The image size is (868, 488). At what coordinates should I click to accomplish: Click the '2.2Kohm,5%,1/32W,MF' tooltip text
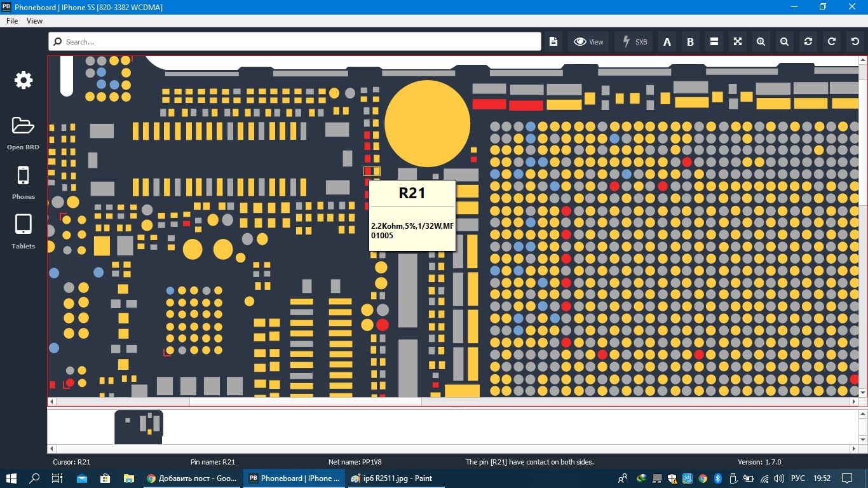tap(412, 226)
